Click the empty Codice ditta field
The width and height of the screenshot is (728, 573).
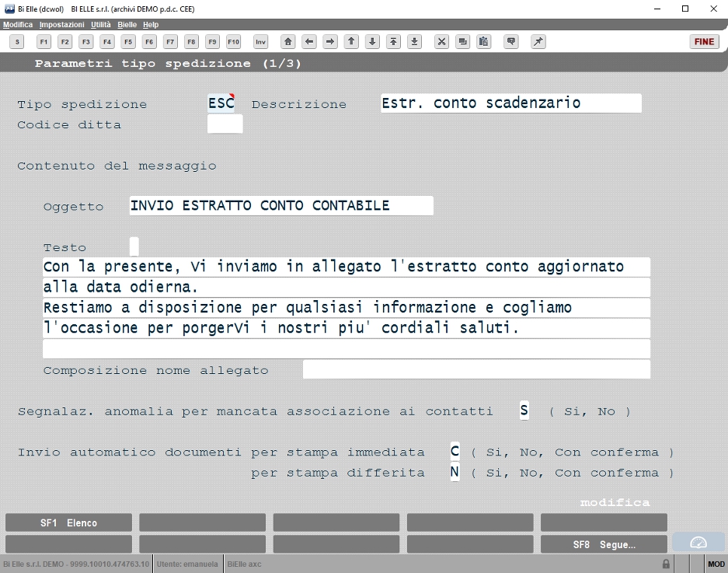point(225,124)
